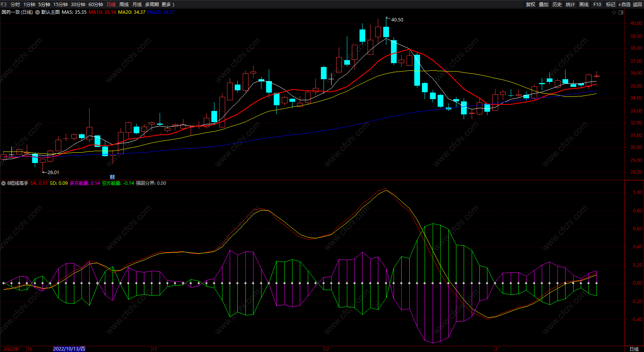Image resolution: width=644 pixels, height=352 pixels.
Task: Click the 空方能量: -0.14 value
Action: pyautogui.click(x=118, y=183)
